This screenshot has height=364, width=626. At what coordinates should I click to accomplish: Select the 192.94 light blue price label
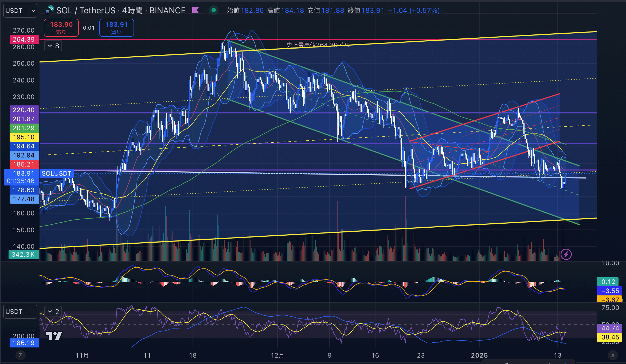24,155
